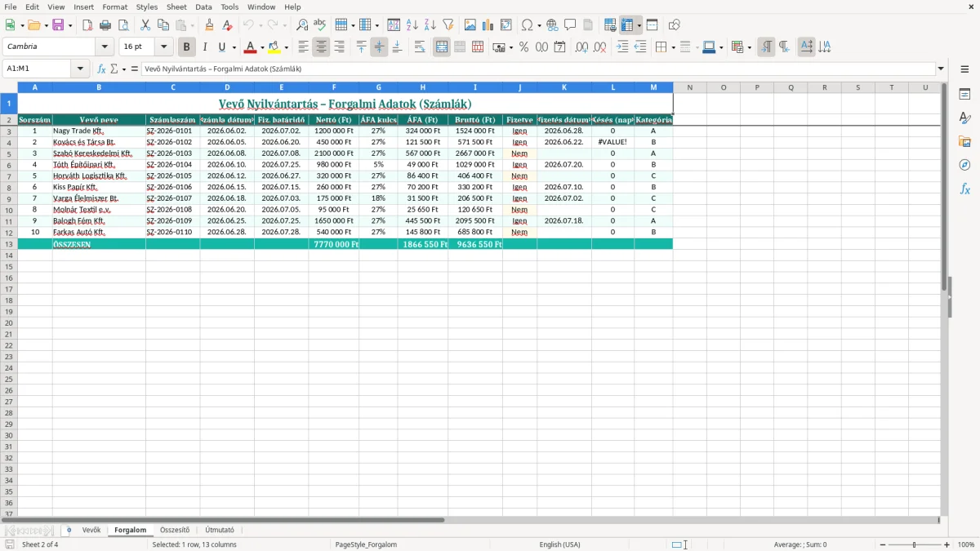This screenshot has height=551, width=980.
Task: Click the Export as PDF icon
Action: point(87,25)
